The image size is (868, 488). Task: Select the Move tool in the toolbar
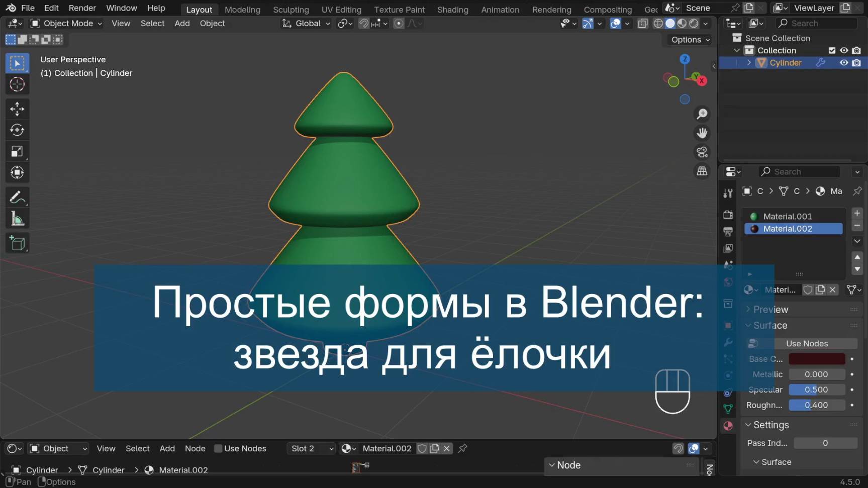[x=17, y=109]
